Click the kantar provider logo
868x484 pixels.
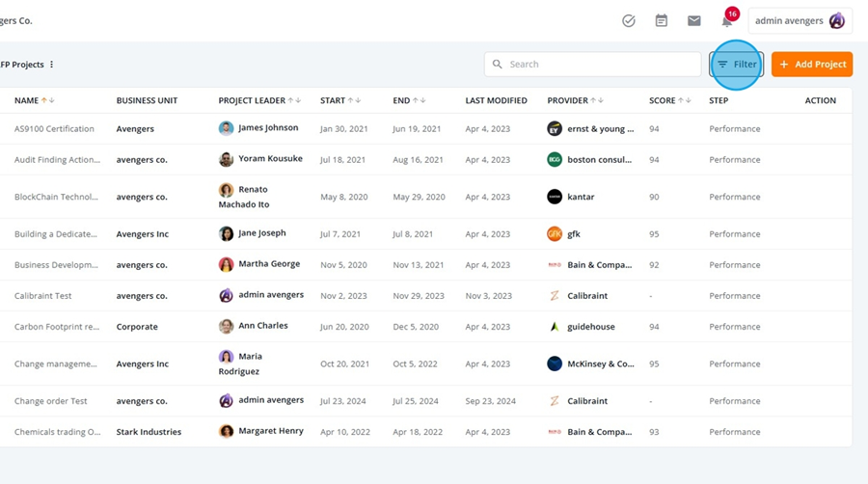coord(555,197)
